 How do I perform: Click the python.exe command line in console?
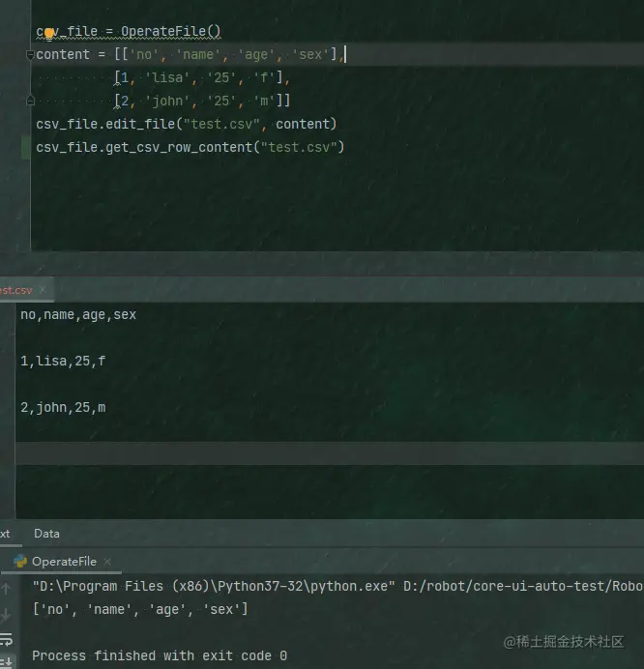pyautogui.click(x=337, y=586)
